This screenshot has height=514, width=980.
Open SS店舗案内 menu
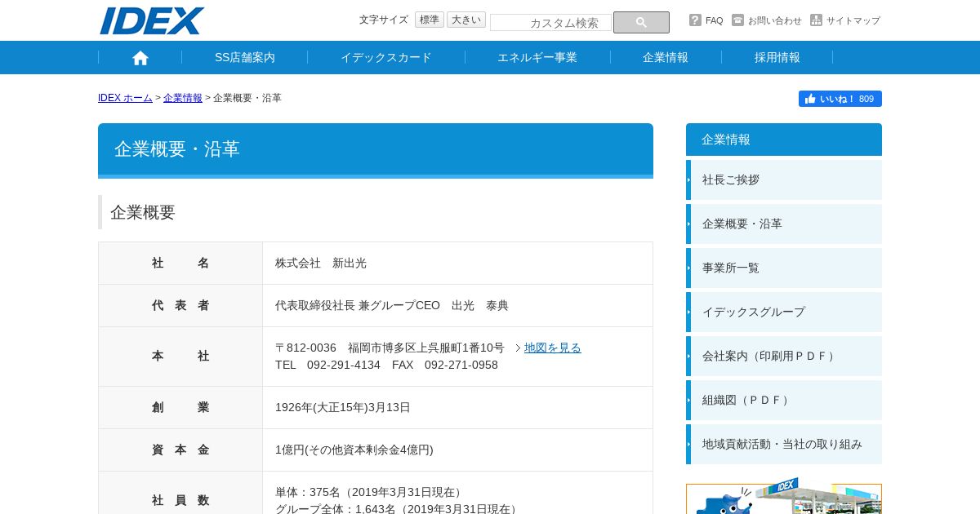click(x=245, y=57)
